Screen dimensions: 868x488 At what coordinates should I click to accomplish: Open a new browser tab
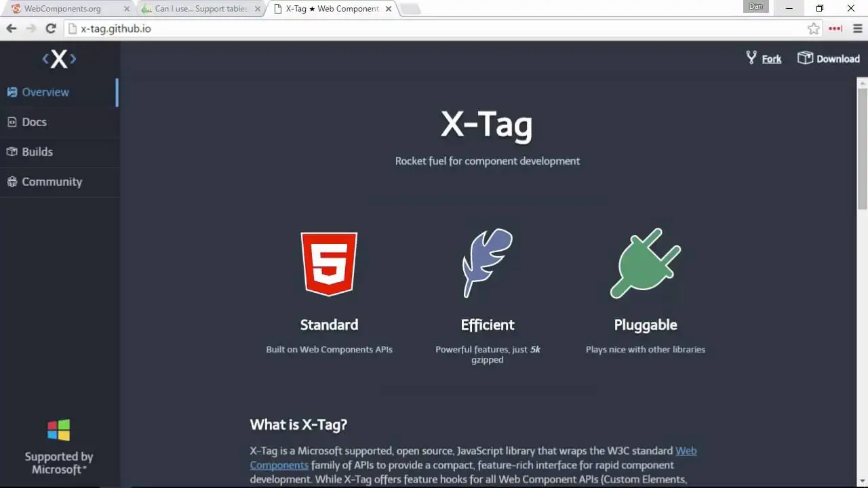(x=410, y=9)
